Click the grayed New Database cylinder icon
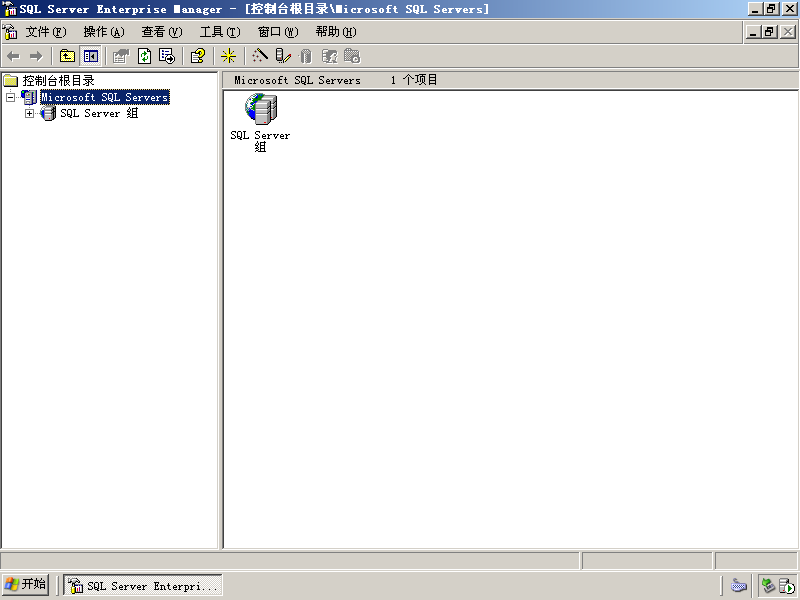Viewport: 800px width, 600px height. point(306,56)
